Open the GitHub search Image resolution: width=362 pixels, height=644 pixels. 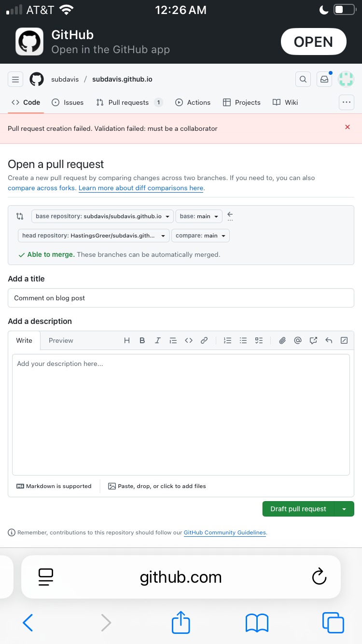pyautogui.click(x=303, y=79)
